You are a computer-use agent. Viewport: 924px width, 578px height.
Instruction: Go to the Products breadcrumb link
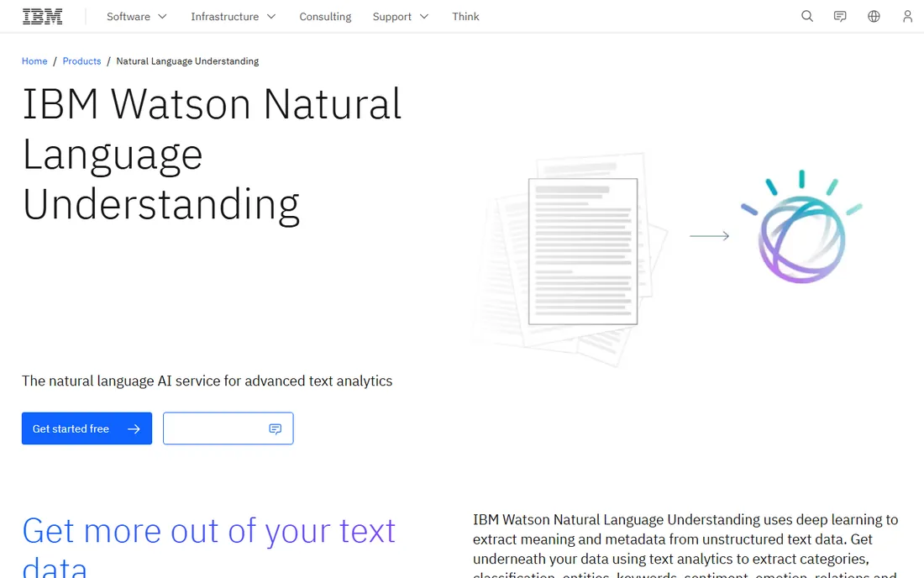point(82,61)
